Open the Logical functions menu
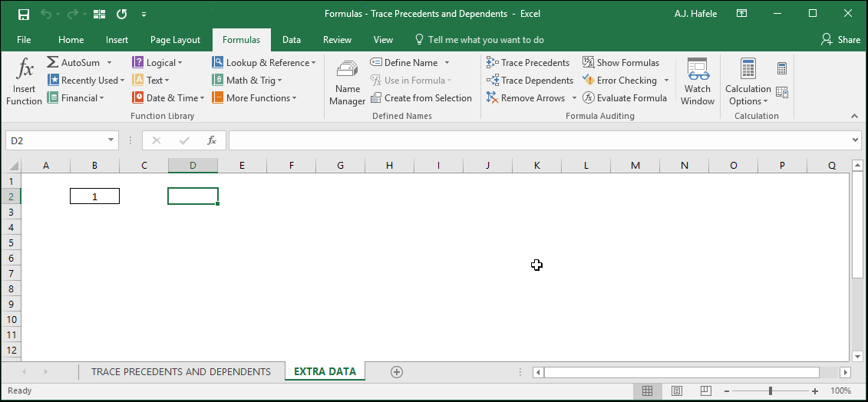Viewport: 868px width, 402px height. pyautogui.click(x=157, y=63)
